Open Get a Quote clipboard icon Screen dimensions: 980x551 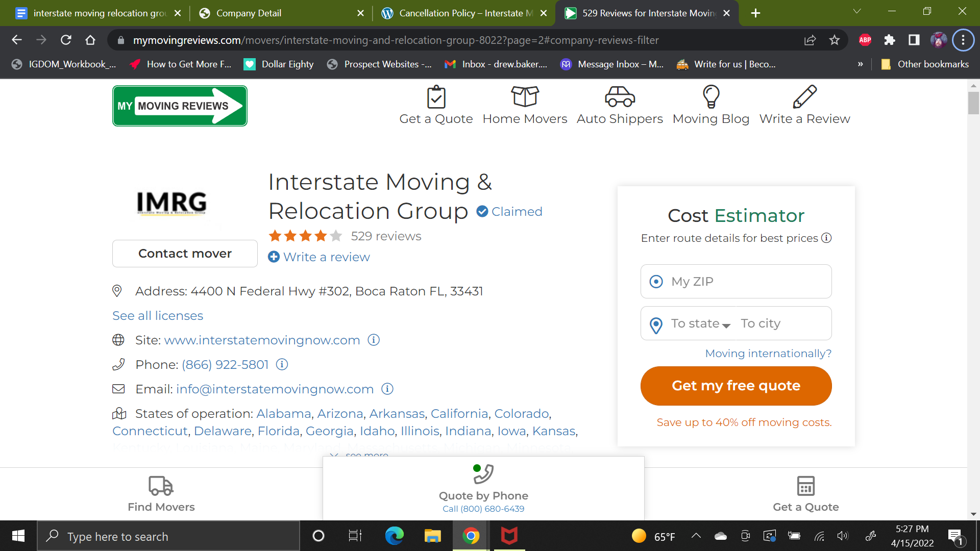436,97
